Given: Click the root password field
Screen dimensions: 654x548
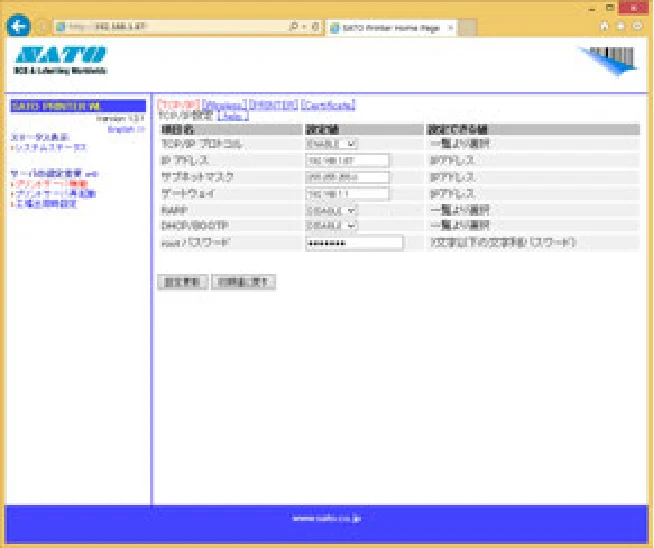Looking at the screenshot, I should 354,243.
